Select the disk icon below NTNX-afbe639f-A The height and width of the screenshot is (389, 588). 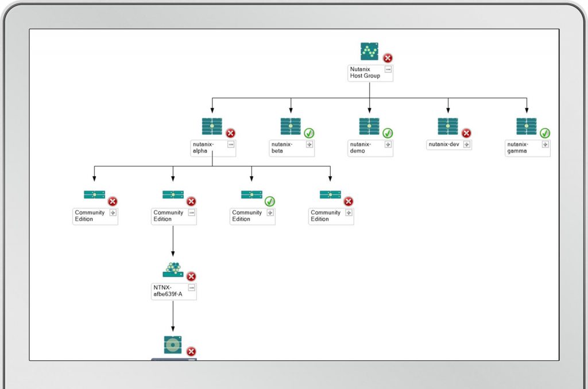(173, 345)
